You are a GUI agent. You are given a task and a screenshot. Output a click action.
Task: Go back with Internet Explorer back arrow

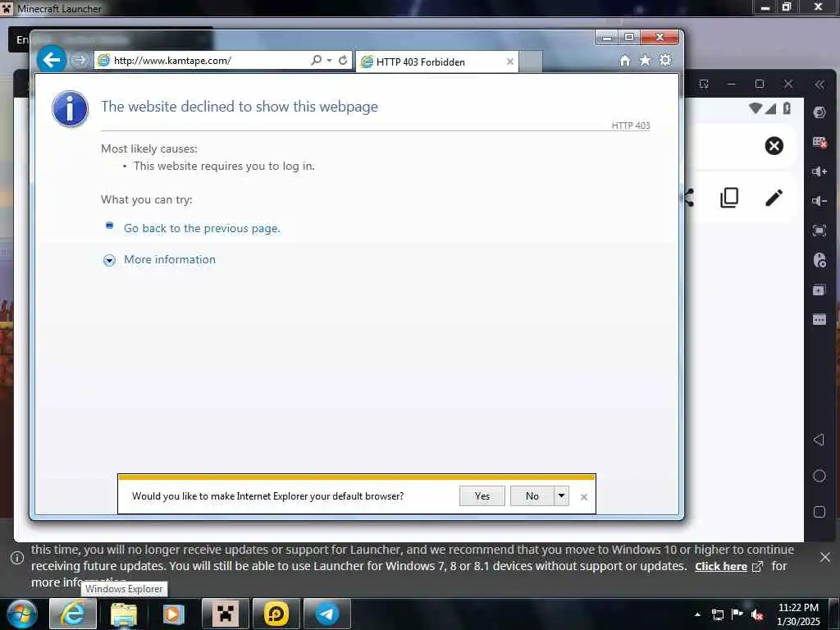[x=52, y=59]
